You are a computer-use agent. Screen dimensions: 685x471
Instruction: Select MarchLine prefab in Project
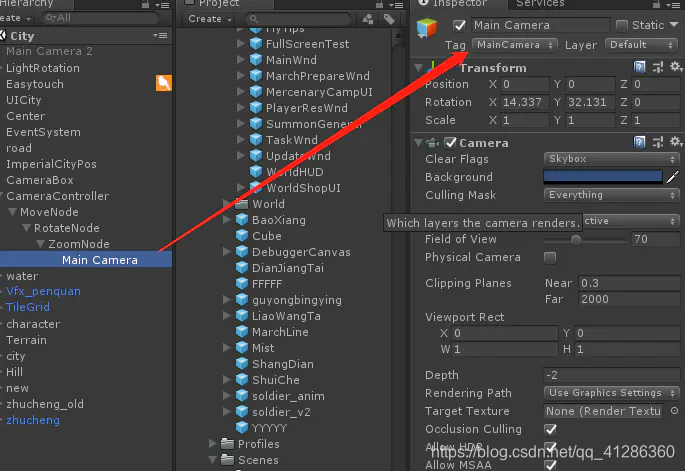pos(280,332)
